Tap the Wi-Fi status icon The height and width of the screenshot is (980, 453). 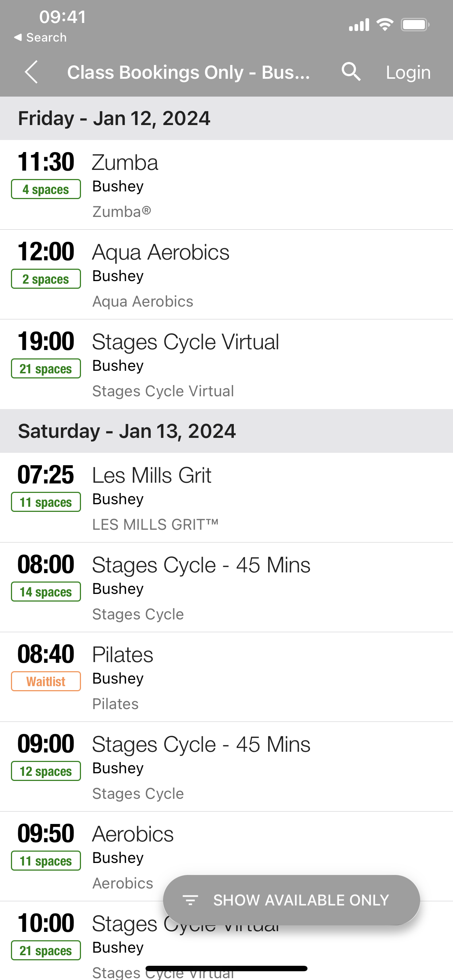tap(385, 25)
